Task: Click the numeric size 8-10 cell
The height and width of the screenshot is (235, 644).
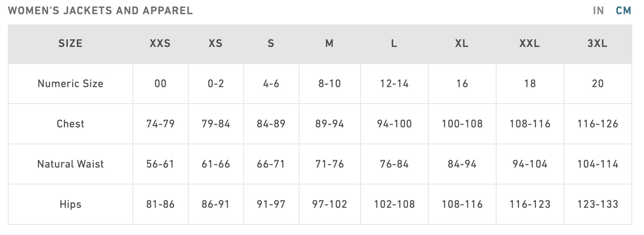Action: [329, 84]
